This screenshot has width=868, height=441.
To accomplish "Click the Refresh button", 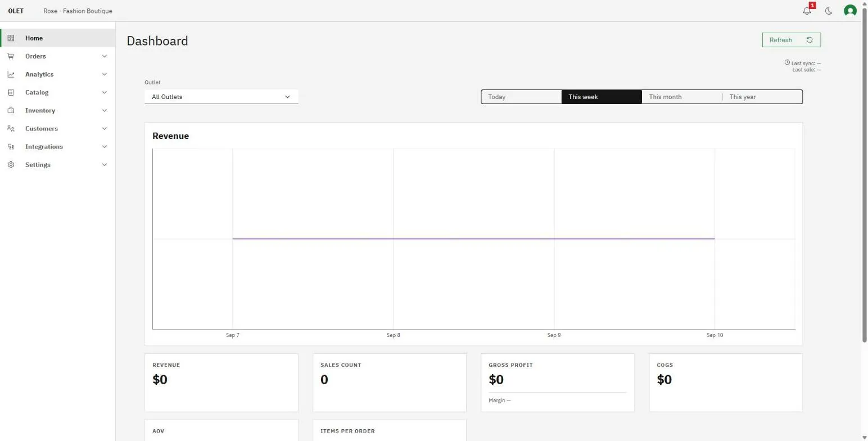I will (792, 40).
